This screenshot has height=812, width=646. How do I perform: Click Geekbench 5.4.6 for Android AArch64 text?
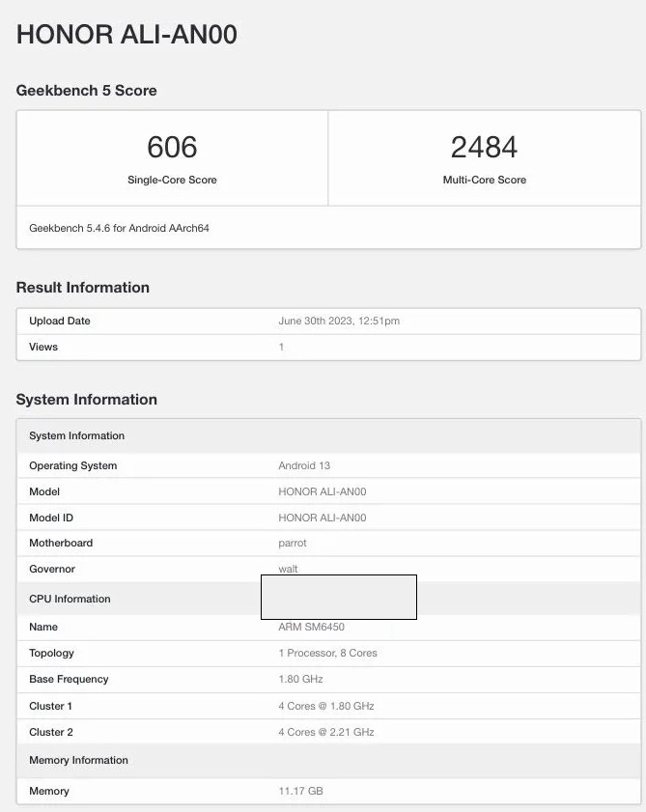(119, 228)
